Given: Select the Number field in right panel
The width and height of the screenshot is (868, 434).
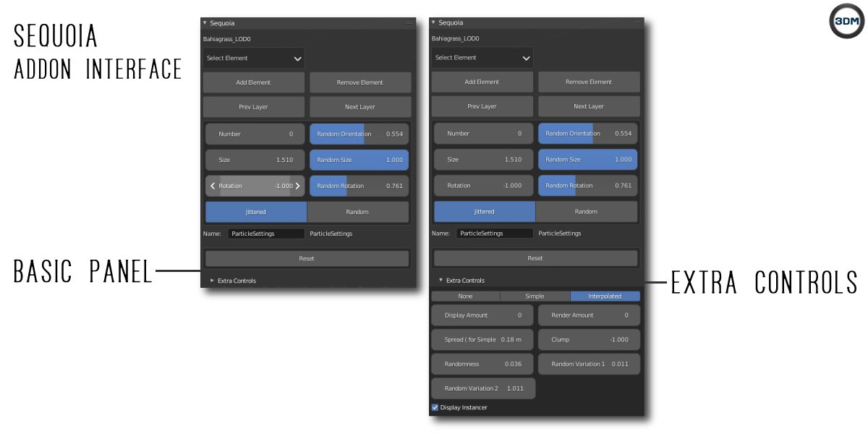Looking at the screenshot, I should (485, 133).
